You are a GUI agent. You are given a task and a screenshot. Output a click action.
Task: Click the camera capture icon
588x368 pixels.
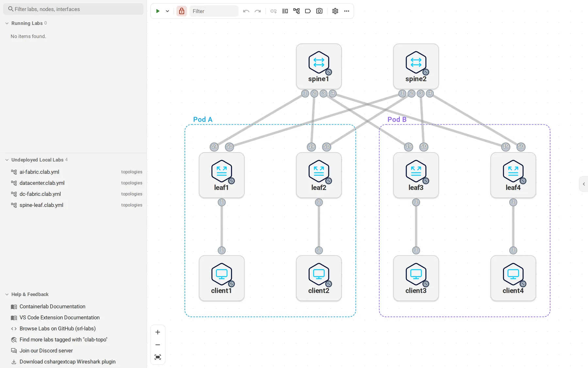(319, 11)
